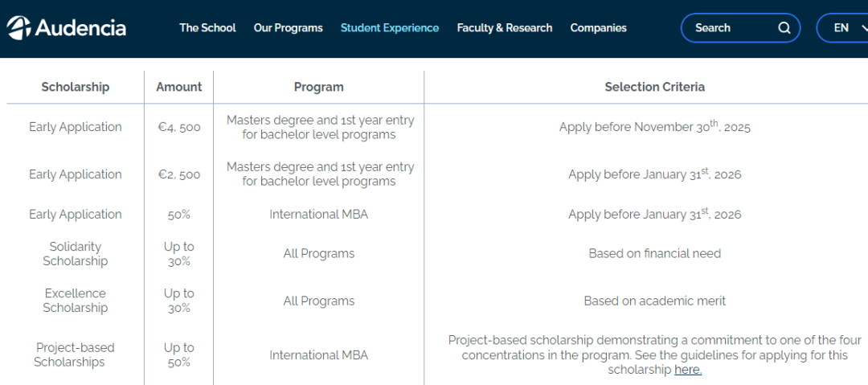This screenshot has height=385, width=868.
Task: Follow the 'here.' guidelines link
Action: click(688, 370)
